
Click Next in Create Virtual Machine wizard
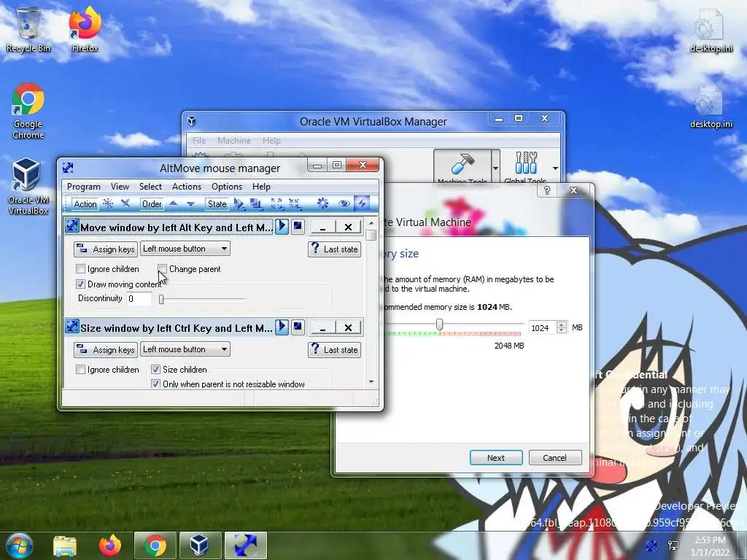496,458
